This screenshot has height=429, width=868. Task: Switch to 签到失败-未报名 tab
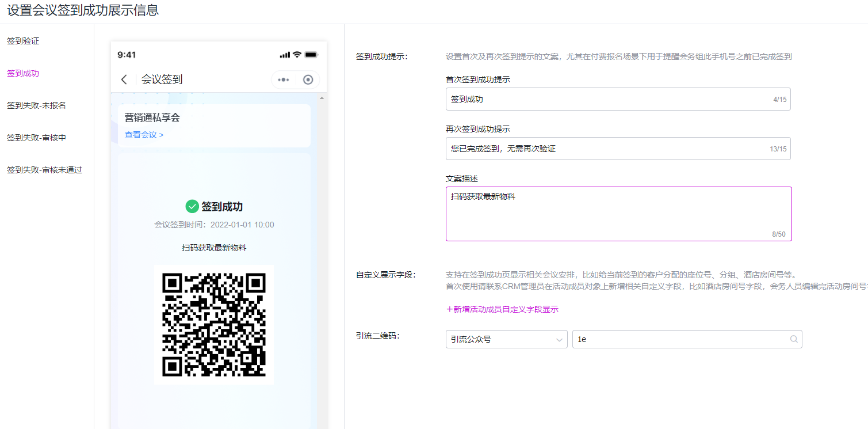pyautogui.click(x=36, y=106)
